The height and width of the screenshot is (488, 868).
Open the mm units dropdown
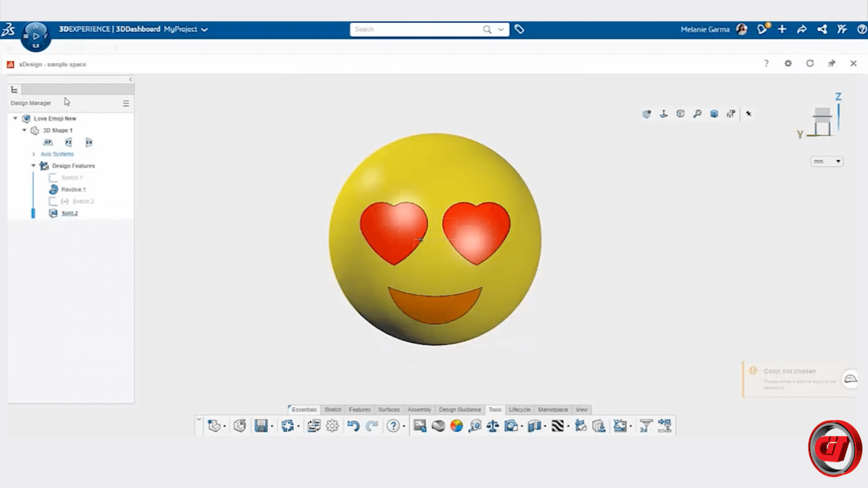pyautogui.click(x=827, y=161)
